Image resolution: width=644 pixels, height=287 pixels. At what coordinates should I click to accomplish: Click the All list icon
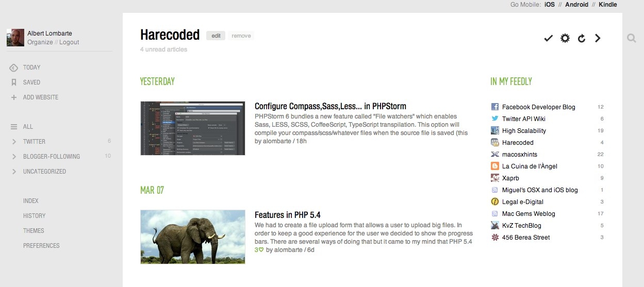click(x=14, y=127)
